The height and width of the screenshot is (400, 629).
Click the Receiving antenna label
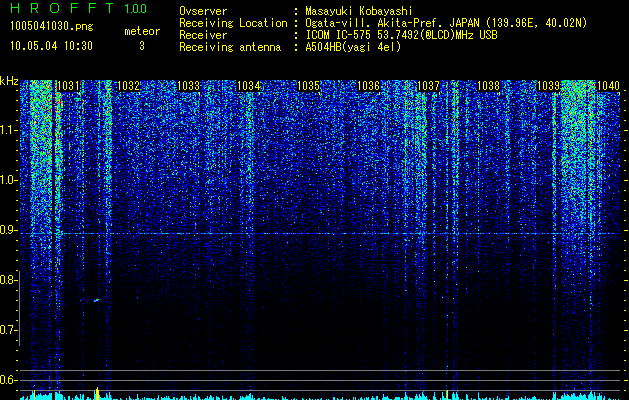(x=230, y=47)
